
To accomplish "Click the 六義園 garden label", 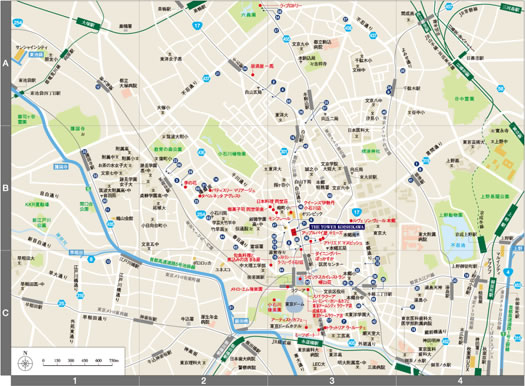I will (249, 15).
